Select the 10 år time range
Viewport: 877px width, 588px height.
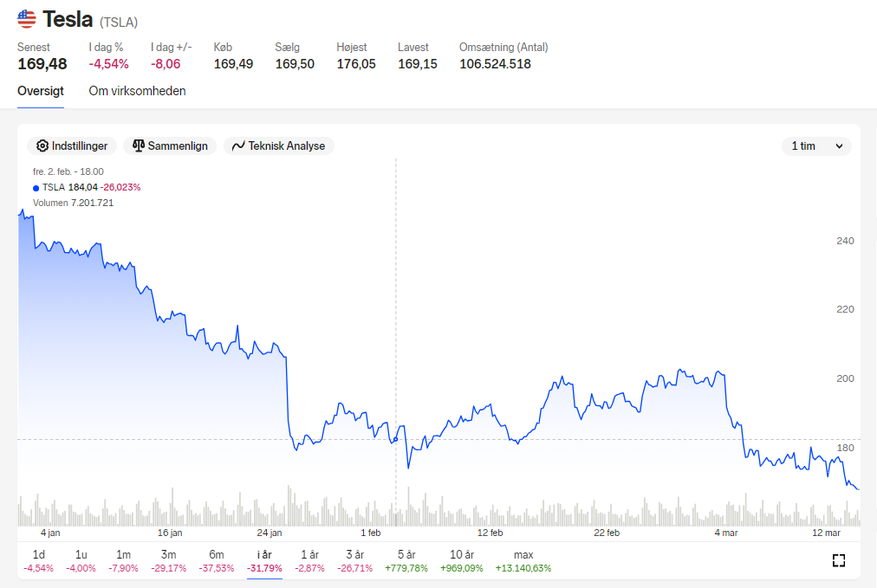(462, 561)
